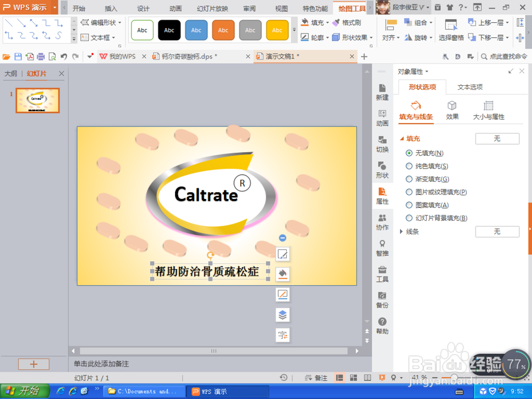532x399 pixels.
Task: Open the 备份 sidebar panel
Action: pyautogui.click(x=382, y=300)
